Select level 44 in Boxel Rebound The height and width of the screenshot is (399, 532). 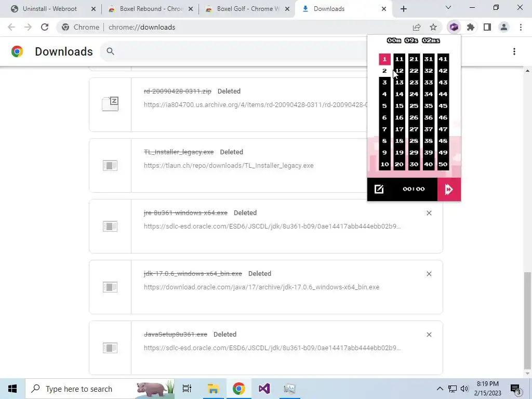pyautogui.click(x=443, y=95)
